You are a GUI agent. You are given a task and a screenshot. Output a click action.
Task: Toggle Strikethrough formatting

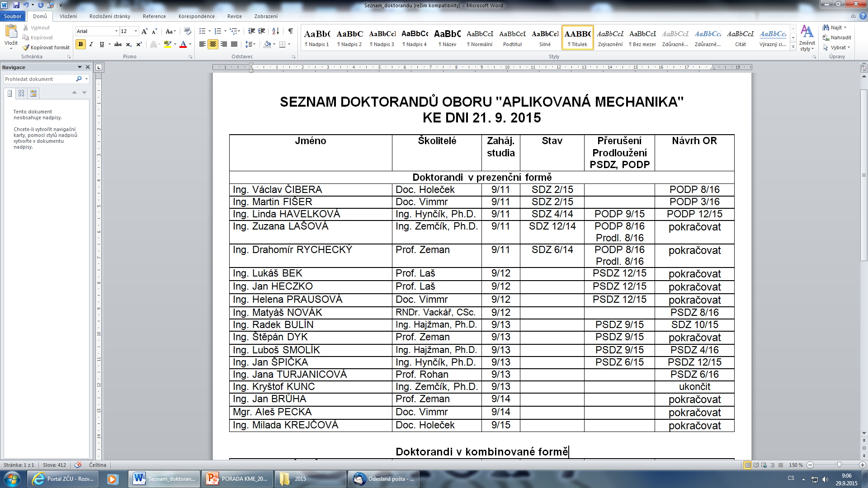[118, 44]
